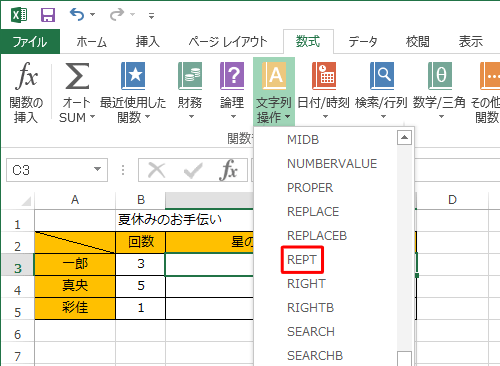Open その他の関数 menu

click(486, 92)
